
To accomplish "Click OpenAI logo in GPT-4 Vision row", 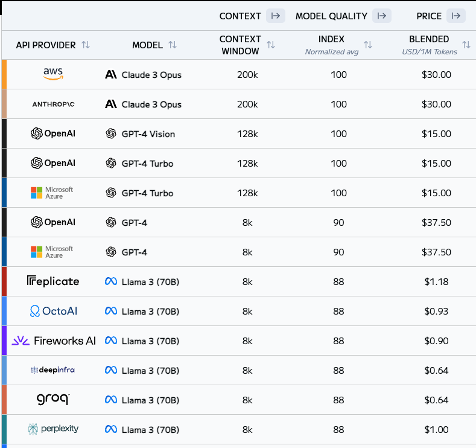I will 53,133.
